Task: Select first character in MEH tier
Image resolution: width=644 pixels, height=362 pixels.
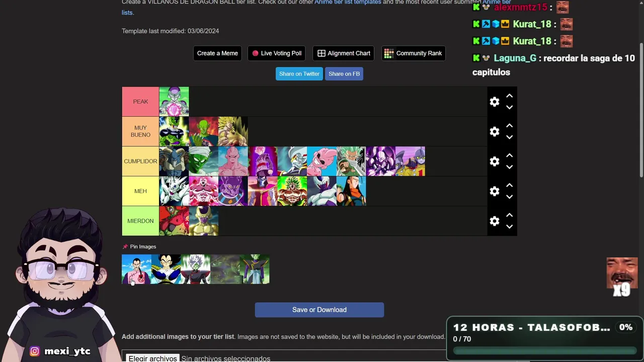Action: [x=174, y=191]
